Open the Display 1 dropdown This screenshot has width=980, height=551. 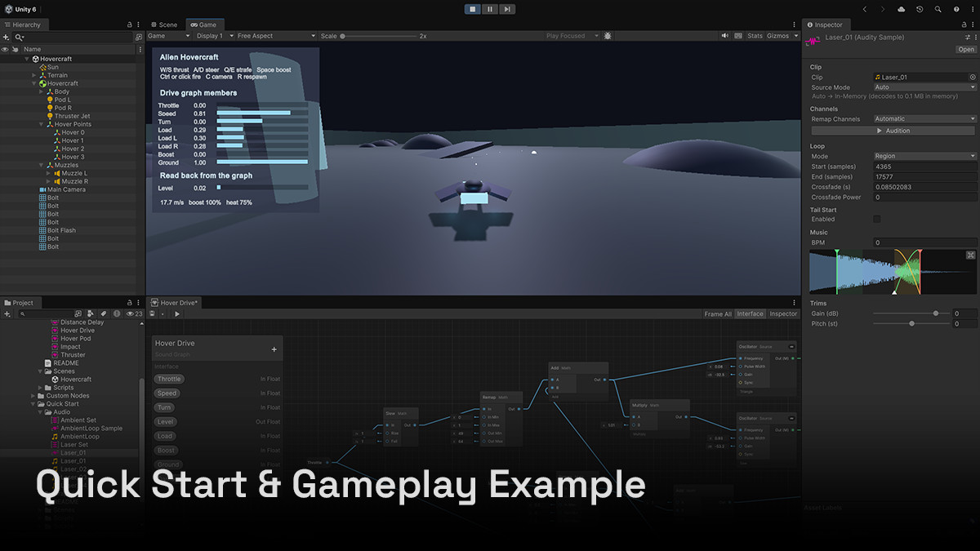point(214,36)
